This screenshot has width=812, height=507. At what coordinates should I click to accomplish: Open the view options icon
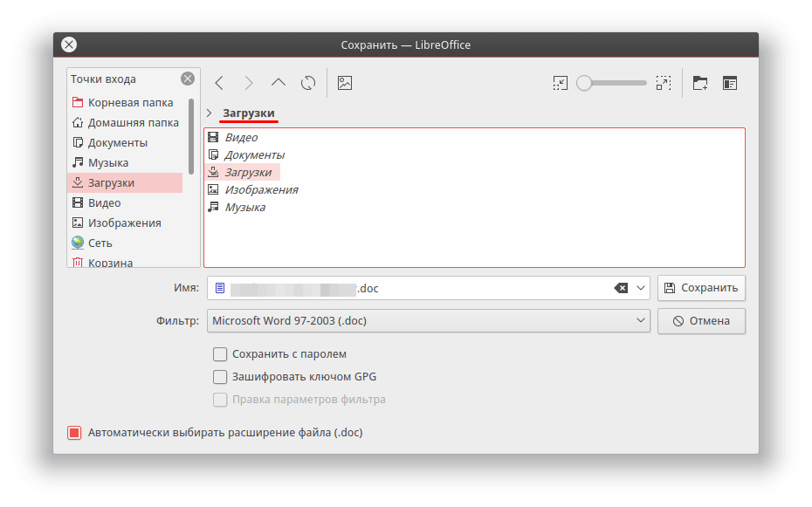point(730,83)
